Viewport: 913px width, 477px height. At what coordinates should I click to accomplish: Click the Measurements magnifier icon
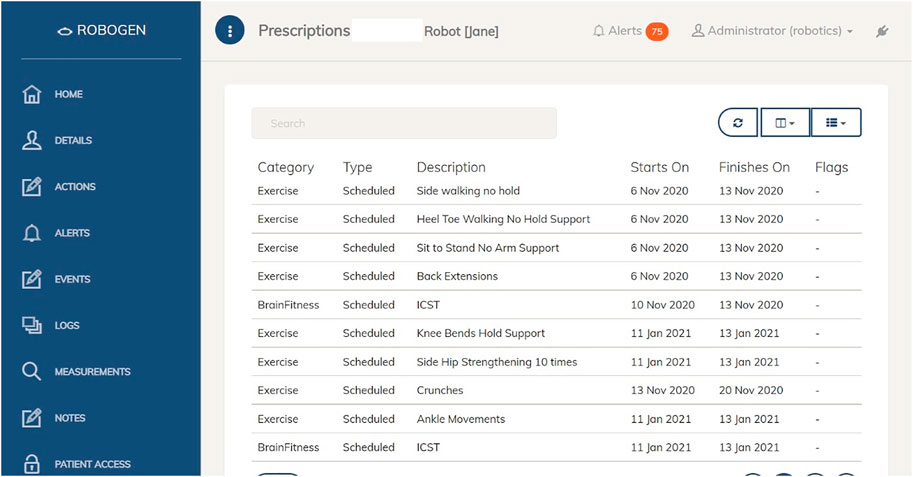coord(31,372)
